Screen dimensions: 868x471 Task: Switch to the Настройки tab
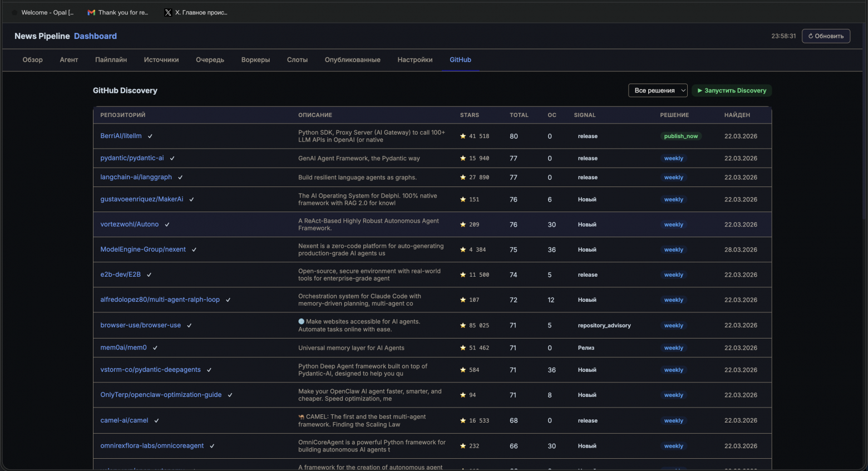coord(415,60)
